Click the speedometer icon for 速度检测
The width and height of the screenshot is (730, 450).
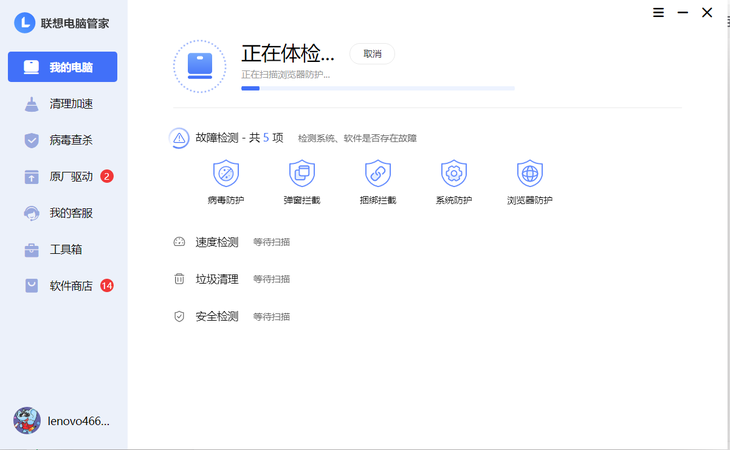point(179,242)
